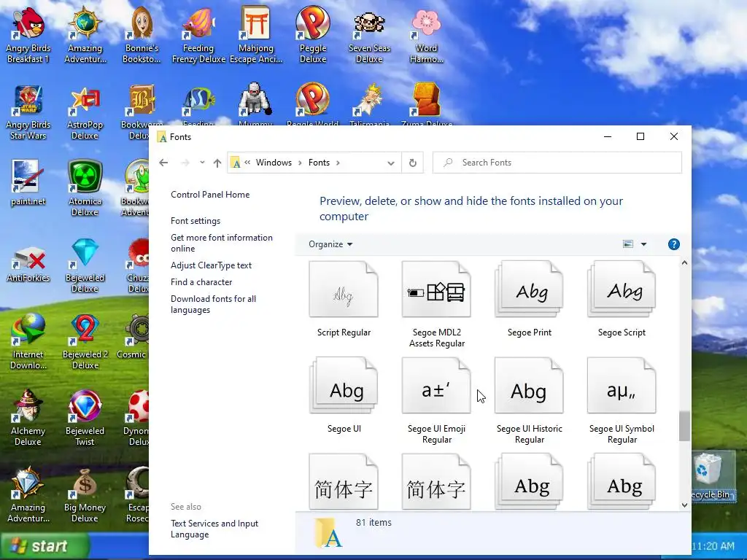Screen dimensions: 747x560
Task: Click the scroll down arrow of font list
Action: tap(684, 505)
